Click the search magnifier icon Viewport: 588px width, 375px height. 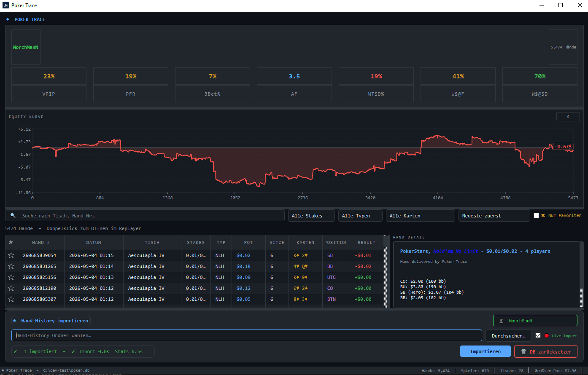(x=13, y=216)
